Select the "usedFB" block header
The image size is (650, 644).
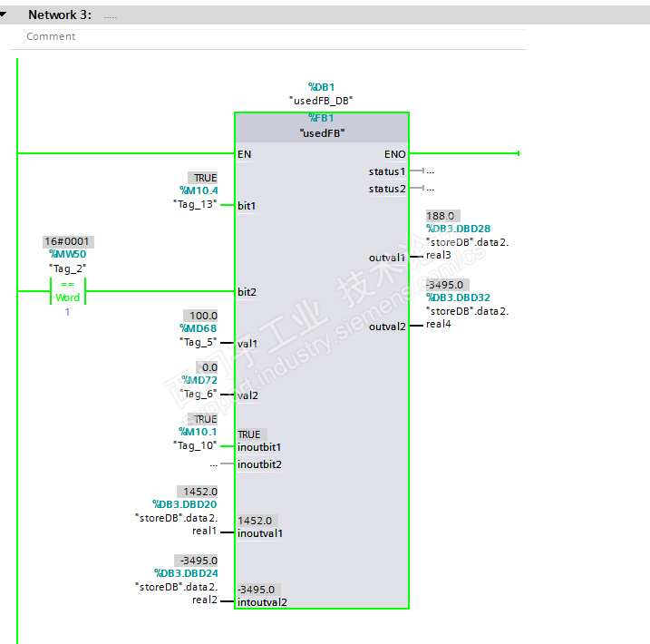[x=322, y=133]
